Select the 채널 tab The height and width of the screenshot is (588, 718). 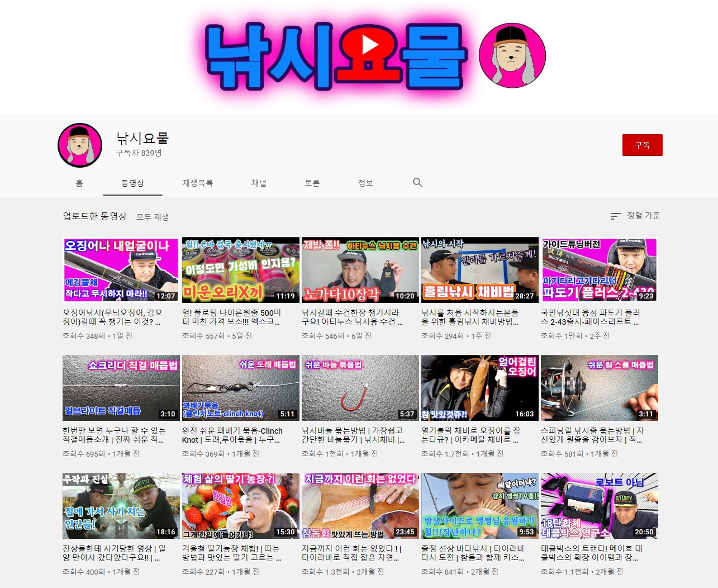pos(259,183)
